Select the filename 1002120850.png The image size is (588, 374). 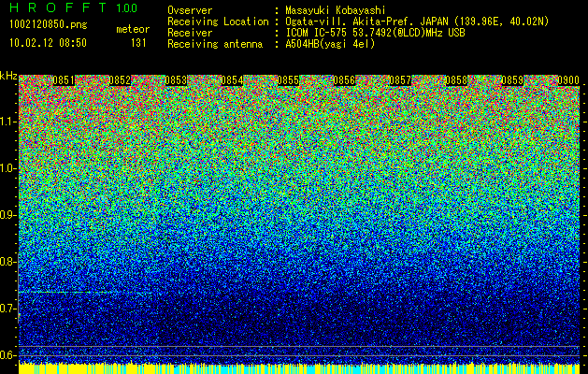click(48, 24)
